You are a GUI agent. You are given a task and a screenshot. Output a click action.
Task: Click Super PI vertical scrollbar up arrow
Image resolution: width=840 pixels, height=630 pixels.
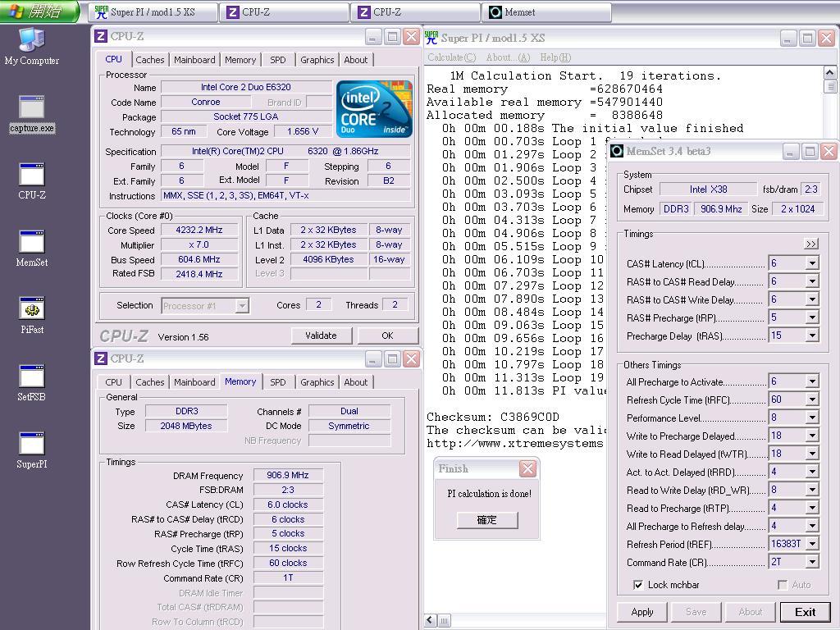coord(830,72)
